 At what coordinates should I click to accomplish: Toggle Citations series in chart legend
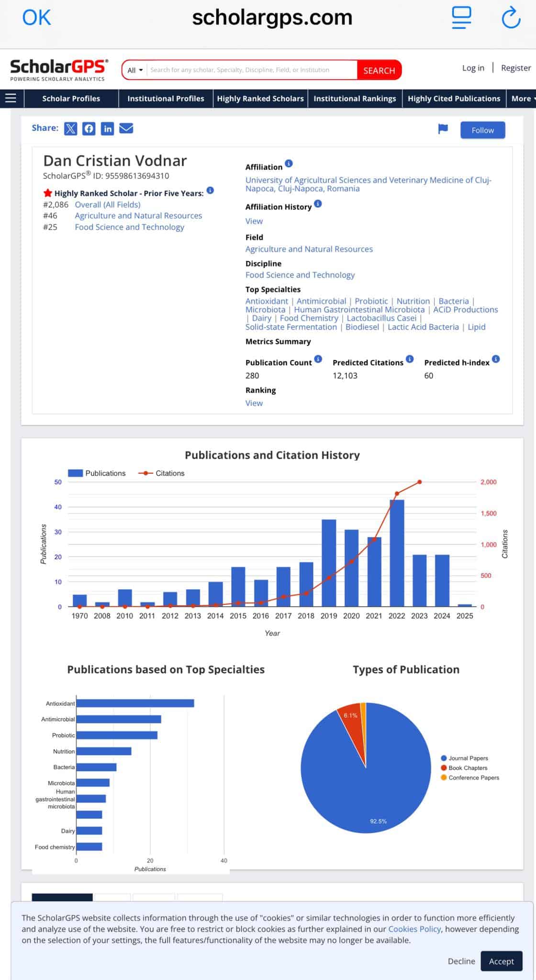tap(162, 473)
